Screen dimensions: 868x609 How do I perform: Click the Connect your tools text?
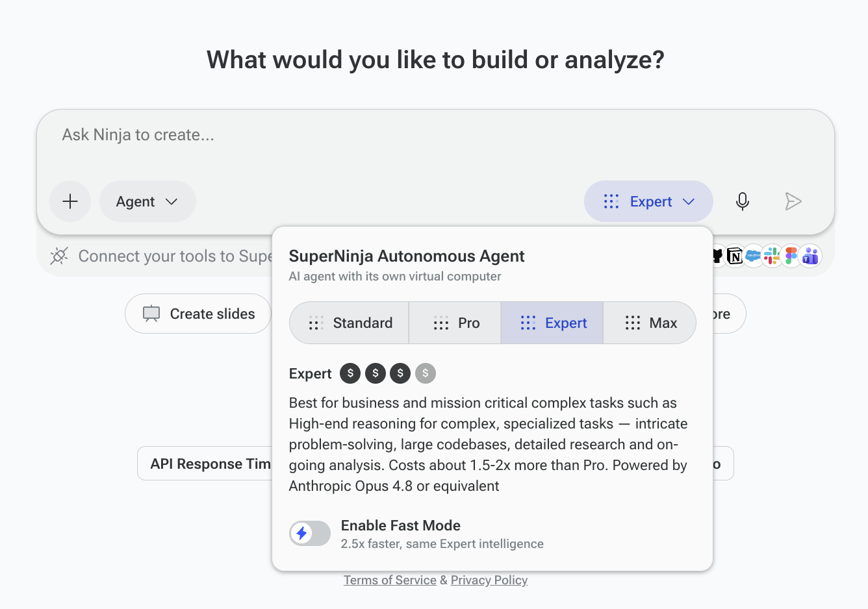point(175,256)
